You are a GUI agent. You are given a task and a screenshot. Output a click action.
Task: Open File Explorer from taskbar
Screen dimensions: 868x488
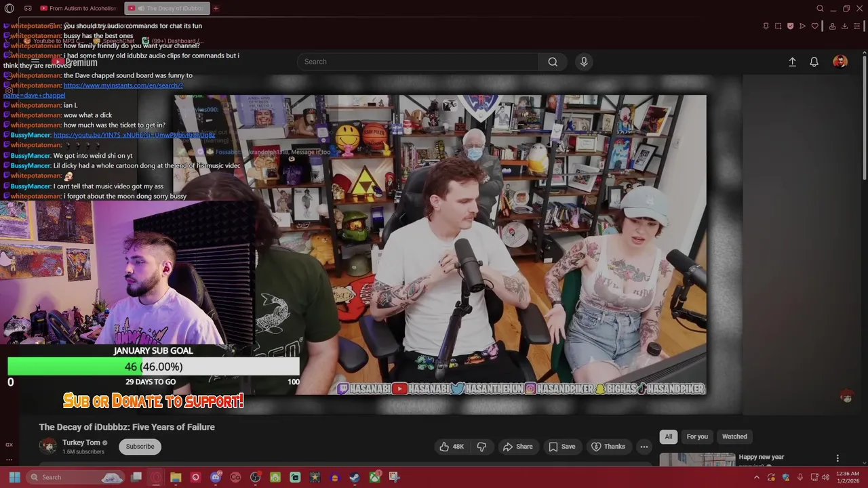coord(176,477)
